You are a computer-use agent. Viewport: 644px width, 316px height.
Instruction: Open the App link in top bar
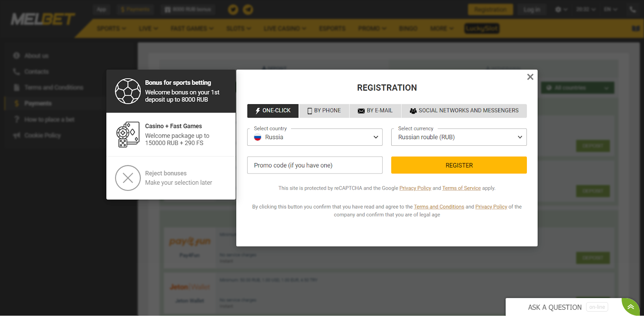click(x=101, y=9)
